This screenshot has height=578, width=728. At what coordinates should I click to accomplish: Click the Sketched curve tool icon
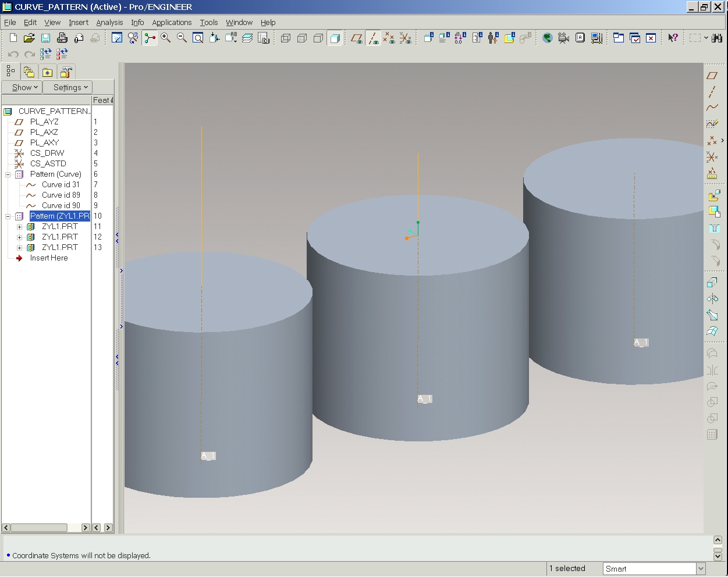point(712,124)
